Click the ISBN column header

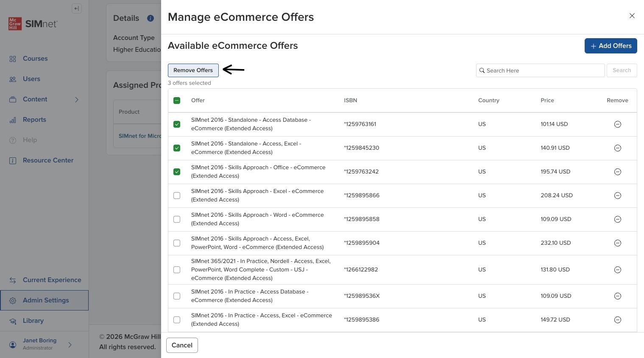[x=351, y=101]
